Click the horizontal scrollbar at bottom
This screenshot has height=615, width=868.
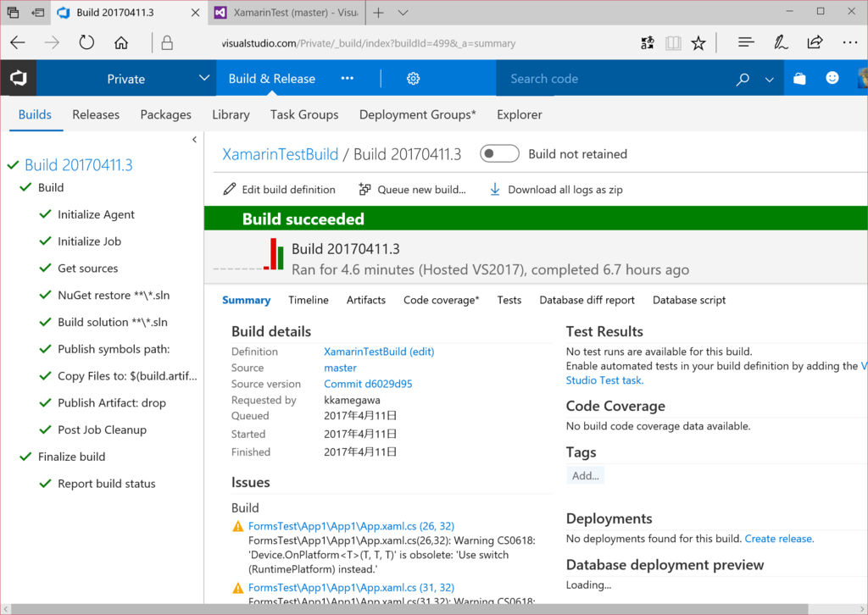(409, 609)
